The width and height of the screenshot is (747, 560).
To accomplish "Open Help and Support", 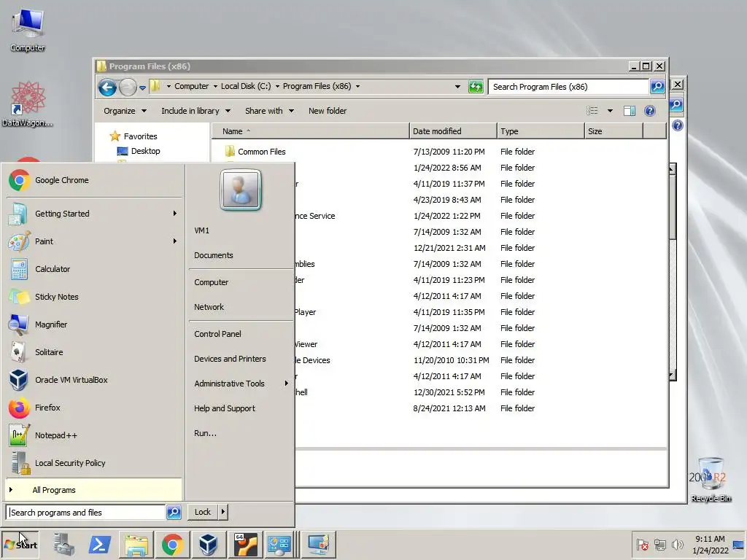I will point(225,408).
